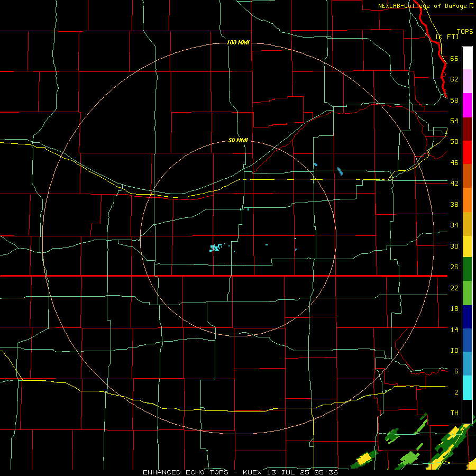Image resolution: width=476 pixels, height=476 pixels.
Task: Click the 38 legend scale value
Action: [x=454, y=204]
